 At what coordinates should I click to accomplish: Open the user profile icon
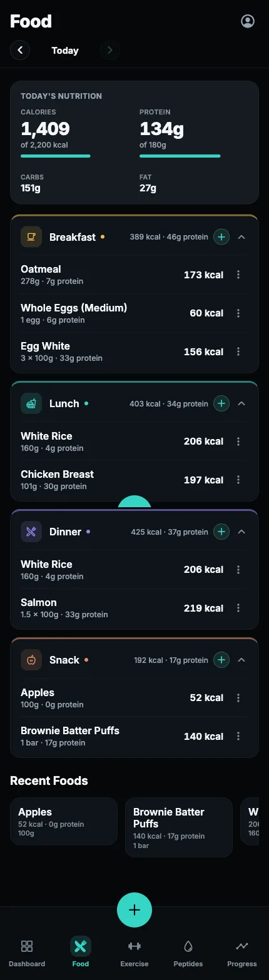pos(248,21)
